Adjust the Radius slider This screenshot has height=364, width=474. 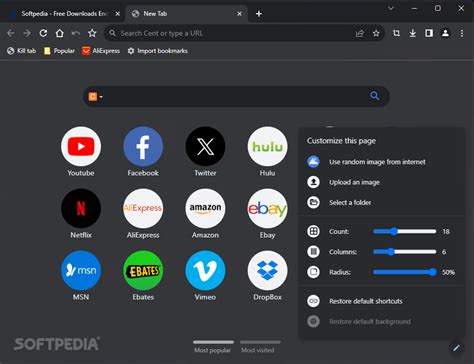point(404,272)
